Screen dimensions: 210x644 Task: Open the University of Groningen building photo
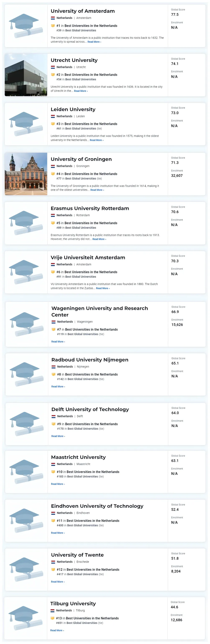pyautogui.click(x=26, y=174)
